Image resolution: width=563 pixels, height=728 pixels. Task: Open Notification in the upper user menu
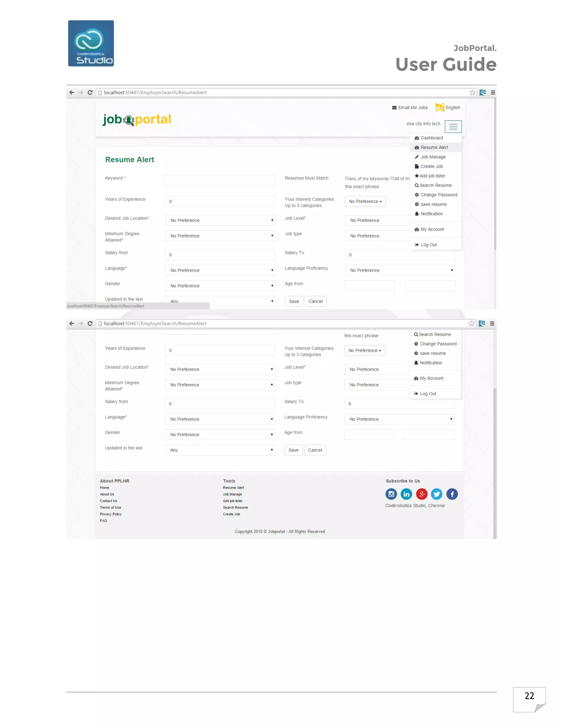tap(436, 214)
